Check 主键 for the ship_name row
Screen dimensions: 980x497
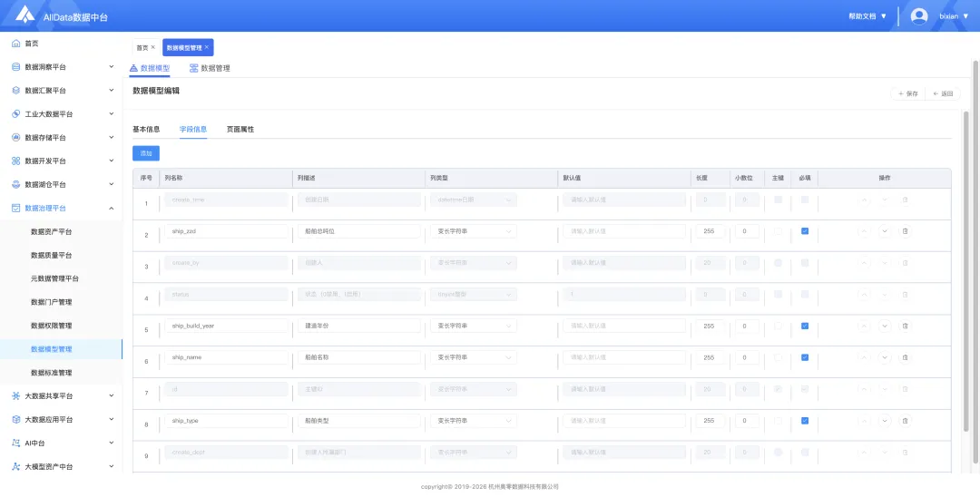tap(778, 357)
